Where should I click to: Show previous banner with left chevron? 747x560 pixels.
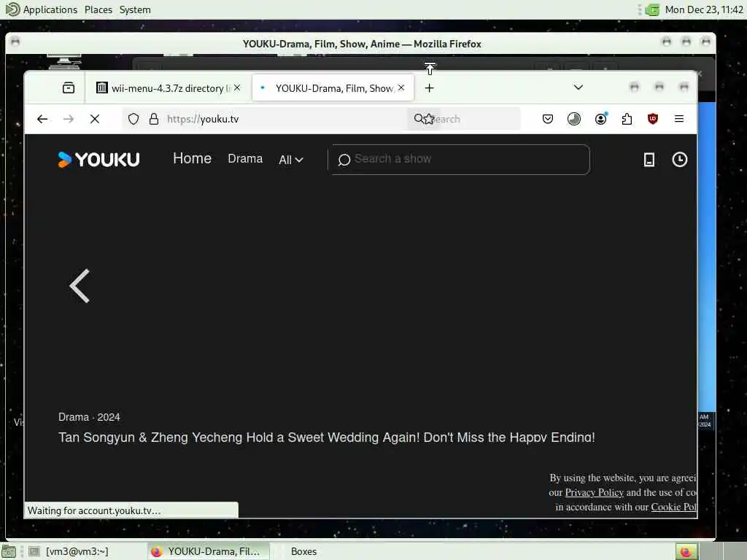pyautogui.click(x=80, y=286)
